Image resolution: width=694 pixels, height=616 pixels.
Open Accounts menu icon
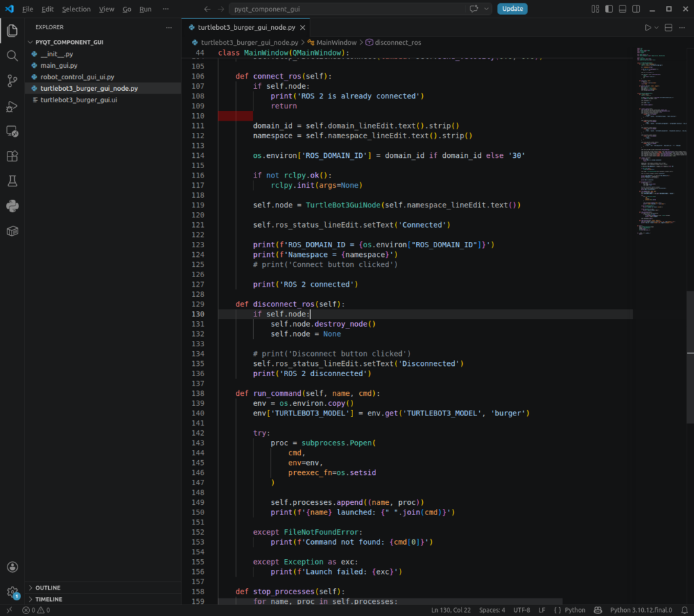point(12,567)
